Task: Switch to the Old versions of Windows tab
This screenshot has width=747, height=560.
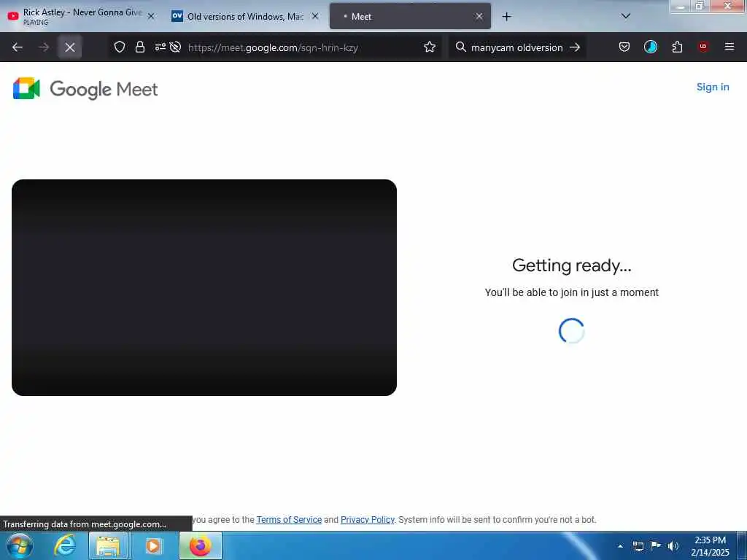Action: click(x=245, y=16)
